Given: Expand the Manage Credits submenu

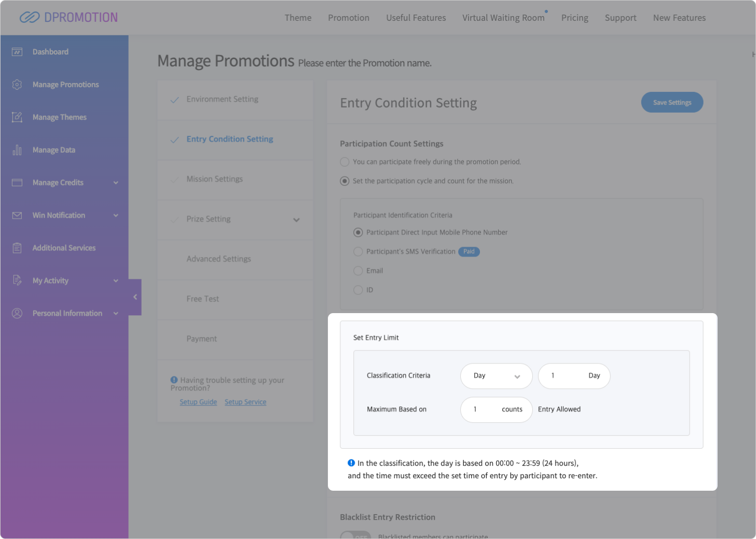Looking at the screenshot, I should coord(116,183).
